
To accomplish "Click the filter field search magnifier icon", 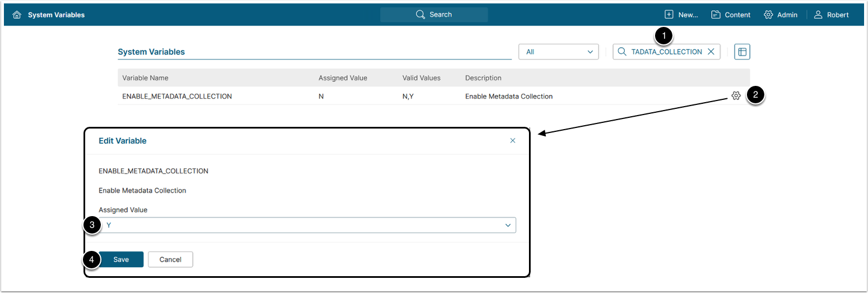I will point(622,52).
